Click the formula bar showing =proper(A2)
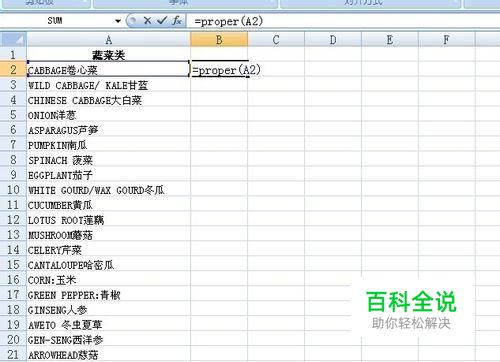The height and width of the screenshot is (362, 500). (343, 21)
